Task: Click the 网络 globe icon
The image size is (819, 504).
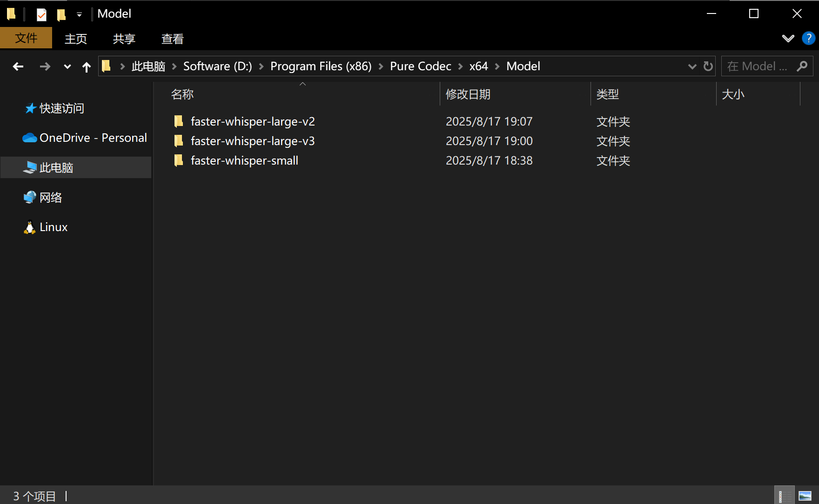Action: 30,197
